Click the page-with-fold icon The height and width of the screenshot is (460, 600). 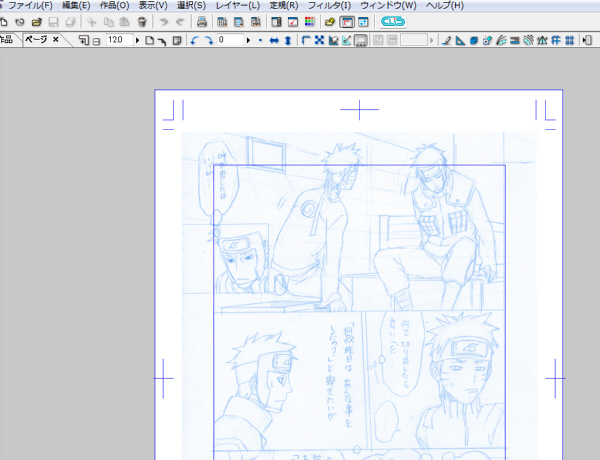coord(177,40)
